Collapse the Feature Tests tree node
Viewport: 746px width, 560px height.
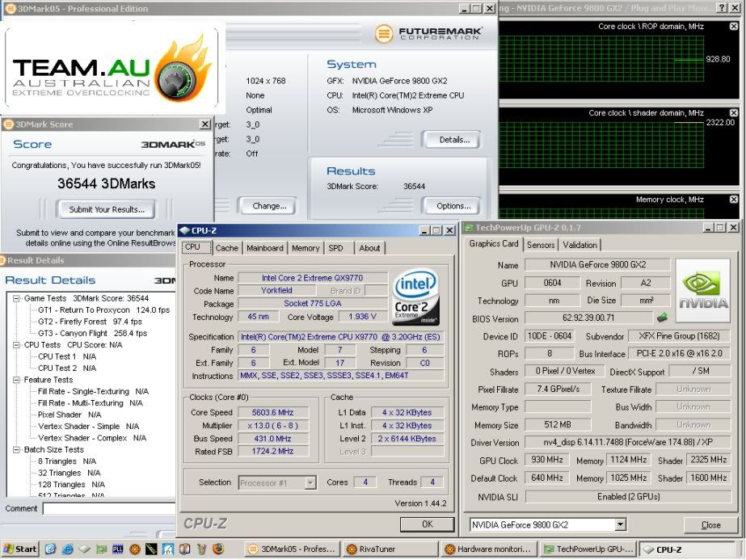18,380
